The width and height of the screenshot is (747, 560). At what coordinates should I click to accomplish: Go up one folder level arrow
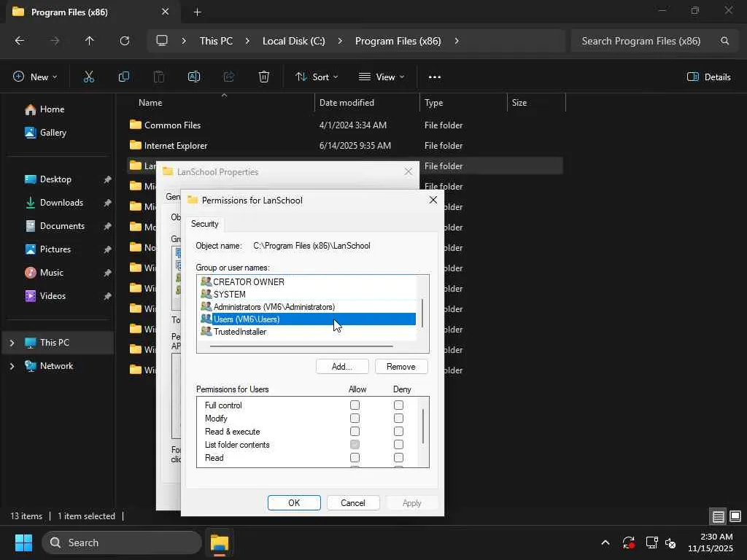click(x=90, y=41)
